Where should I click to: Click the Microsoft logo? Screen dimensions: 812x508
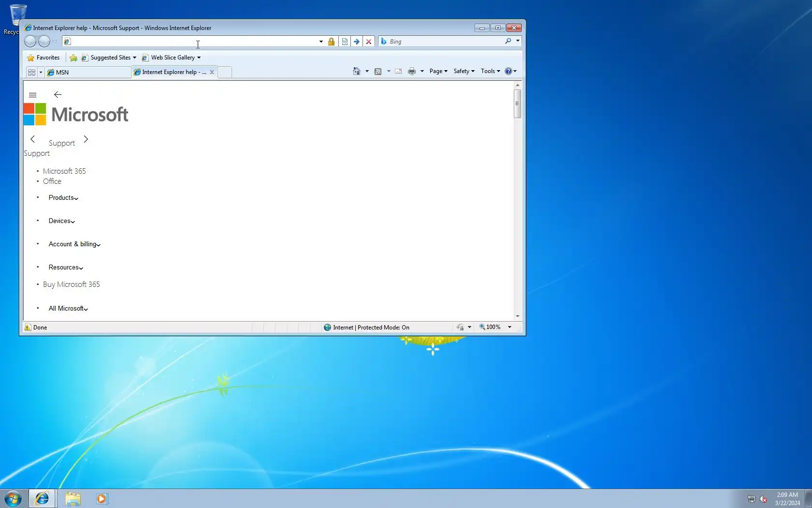(76, 115)
